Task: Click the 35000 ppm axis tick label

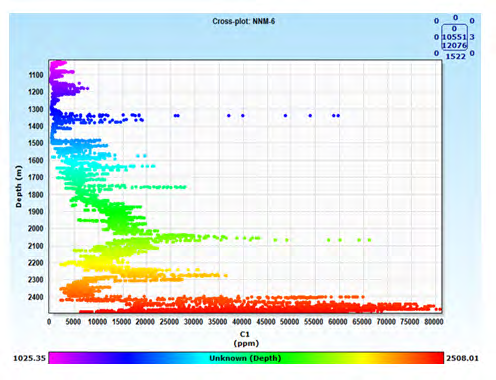Action: (218, 322)
